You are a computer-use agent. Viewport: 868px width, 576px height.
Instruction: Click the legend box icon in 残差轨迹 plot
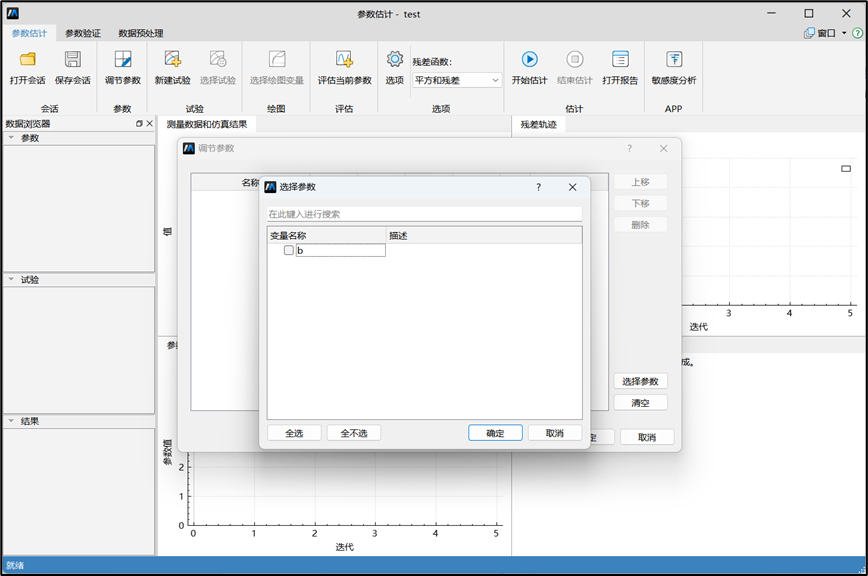[846, 169]
